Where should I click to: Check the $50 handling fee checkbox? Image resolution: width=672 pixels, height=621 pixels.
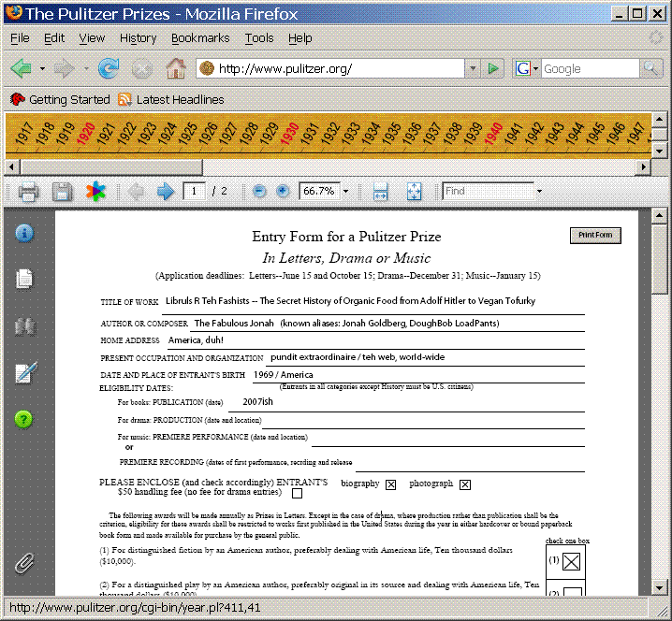(x=297, y=494)
